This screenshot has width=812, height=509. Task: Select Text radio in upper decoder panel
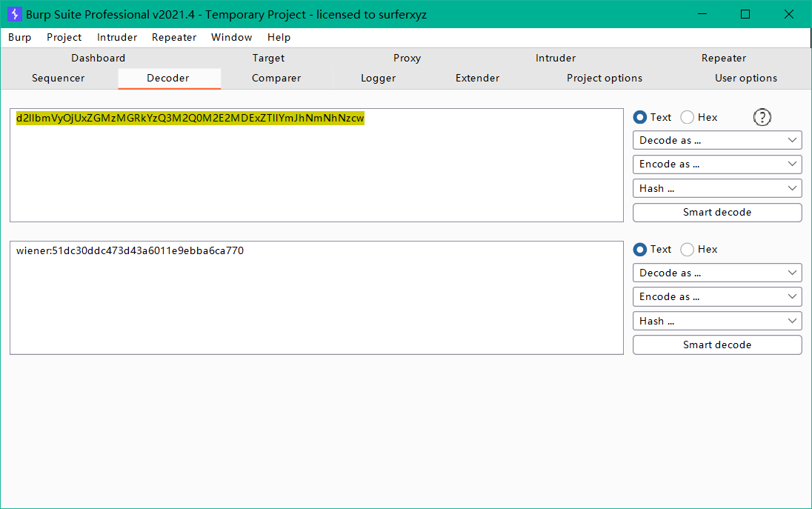click(x=653, y=118)
